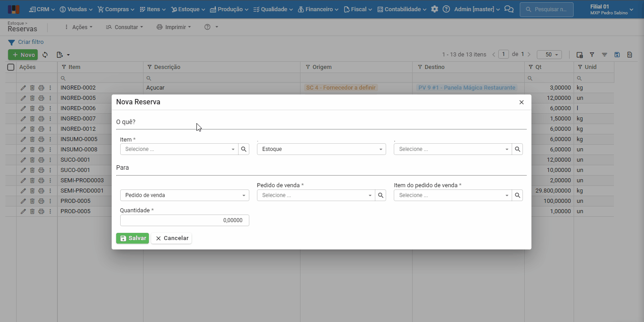Click search icon next to Pedido de venda
Screen dimensions: 644x322
tap(380, 195)
